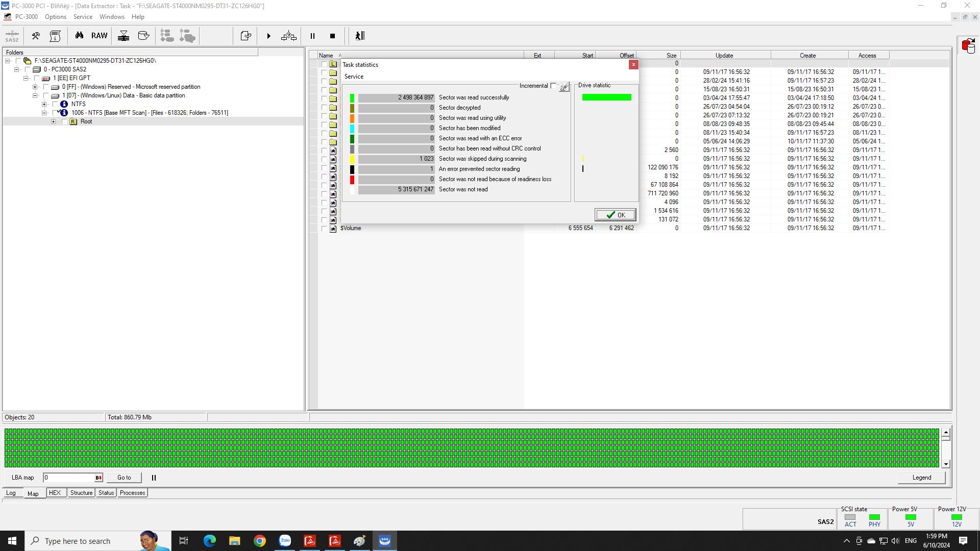Check the box beside the Root folder
Screen dimensions: 980x551
[64, 121]
